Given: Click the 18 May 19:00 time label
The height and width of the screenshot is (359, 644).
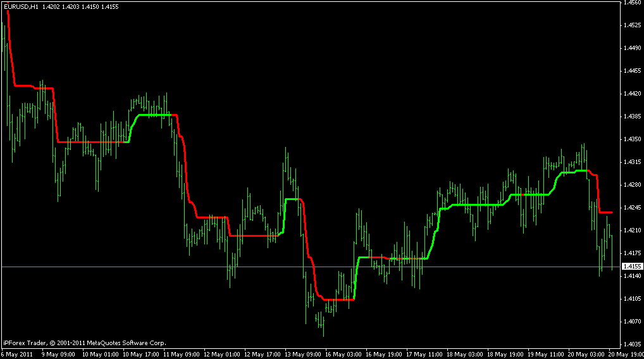Looking at the screenshot, I should click(505, 355).
